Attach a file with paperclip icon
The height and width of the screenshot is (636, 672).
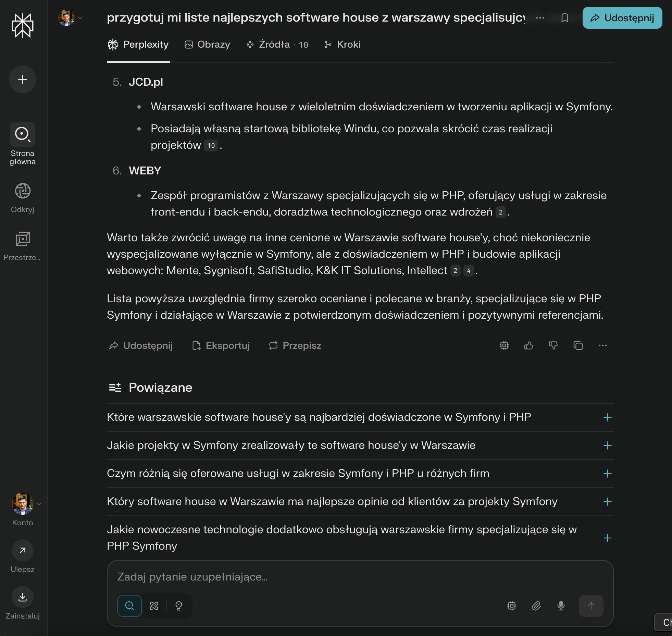[x=536, y=606]
